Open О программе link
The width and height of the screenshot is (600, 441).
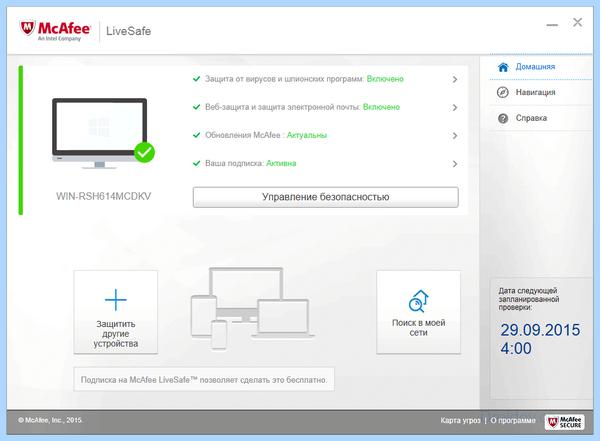[513, 420]
